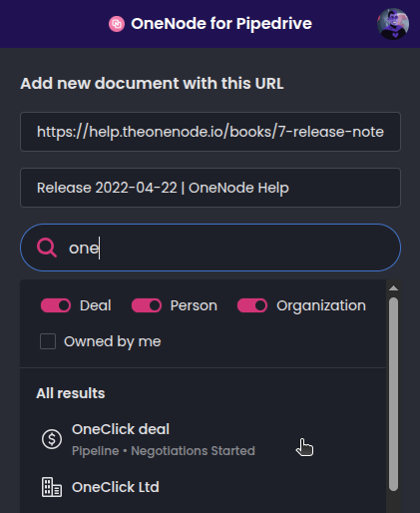
Task: Select the OneClick Ltd result
Action: pos(203,487)
